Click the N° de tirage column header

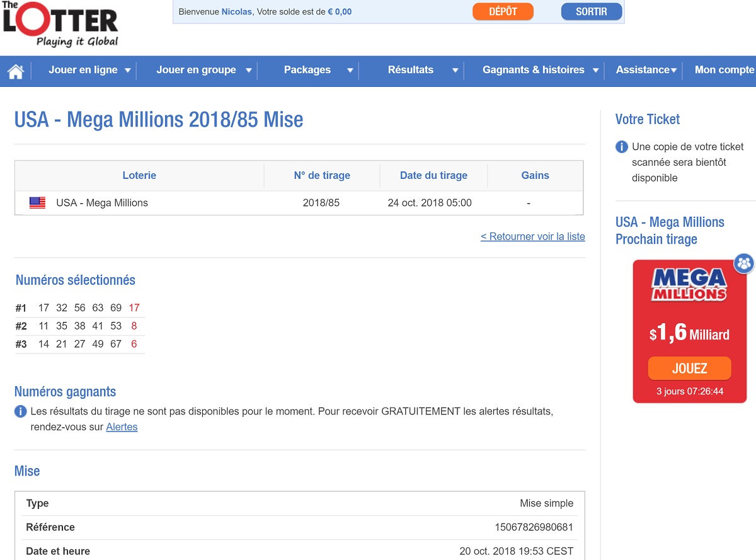[322, 176]
